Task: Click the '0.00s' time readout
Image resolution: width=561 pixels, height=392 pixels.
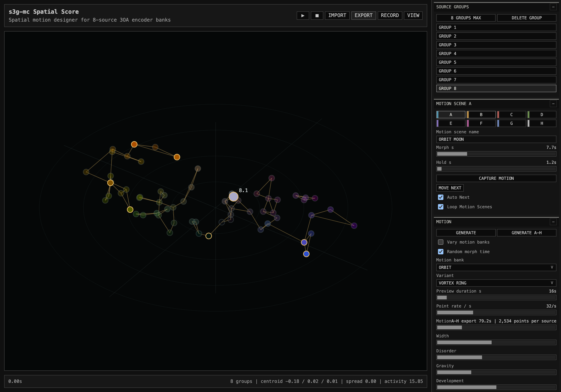Action: (15, 381)
